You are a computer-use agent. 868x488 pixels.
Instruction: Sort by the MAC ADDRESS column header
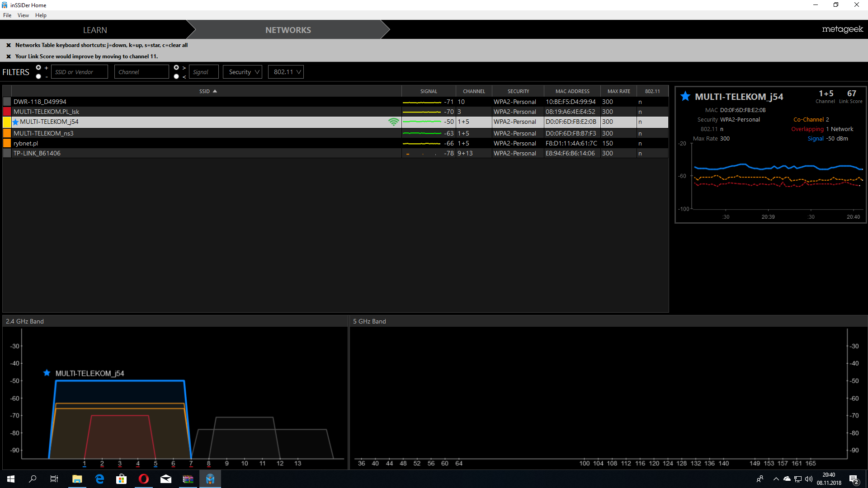[x=572, y=91]
